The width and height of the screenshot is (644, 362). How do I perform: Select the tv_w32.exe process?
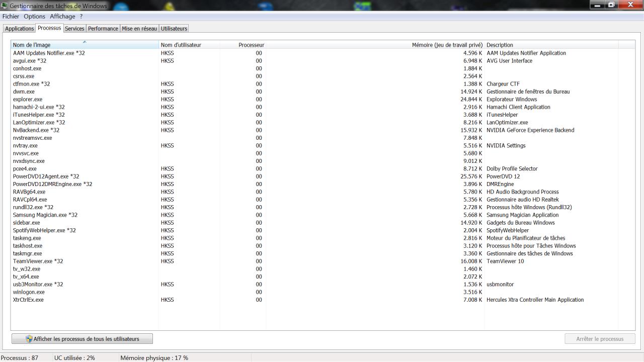coord(323,269)
